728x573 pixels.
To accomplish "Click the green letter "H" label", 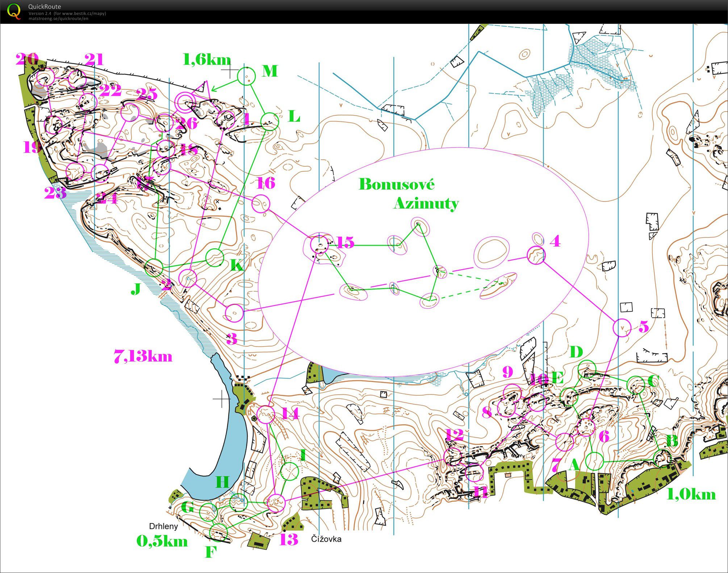I will click(x=223, y=482).
